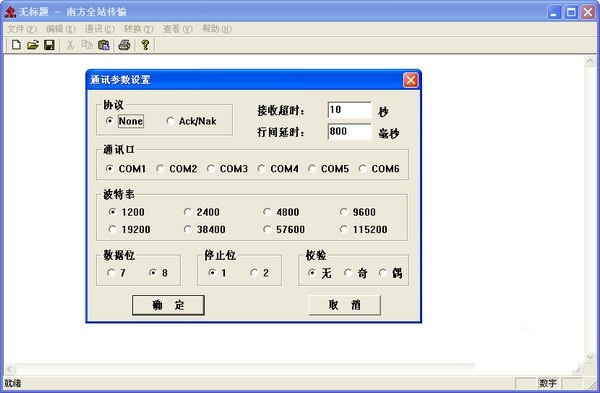The image size is (600, 393).
Task: Set baud rate to 57600
Action: (284, 230)
